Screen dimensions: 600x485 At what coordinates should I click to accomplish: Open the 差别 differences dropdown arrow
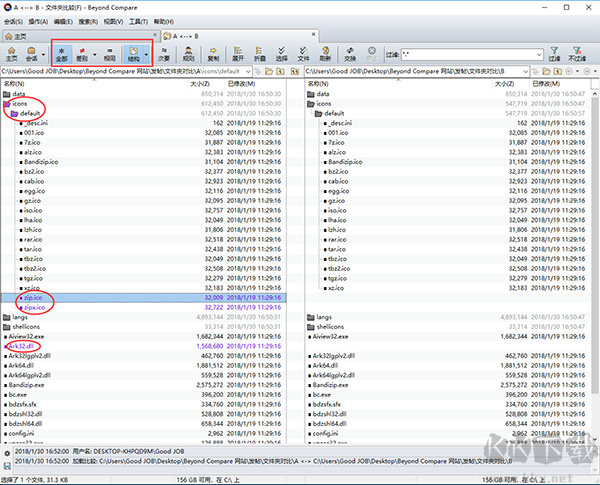click(95, 54)
